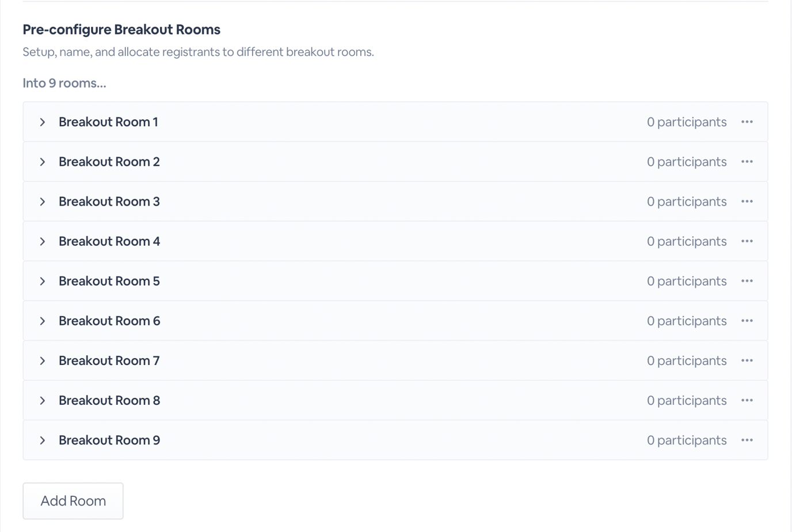Screen dimensions: 792x532
Task: Show more actions for Breakout Room 8
Action: point(747,400)
